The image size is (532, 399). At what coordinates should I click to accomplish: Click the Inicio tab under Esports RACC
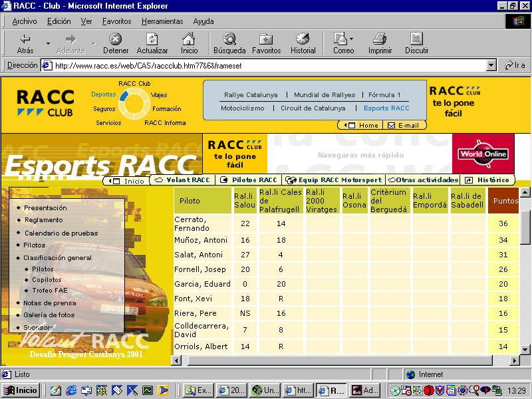(126, 181)
